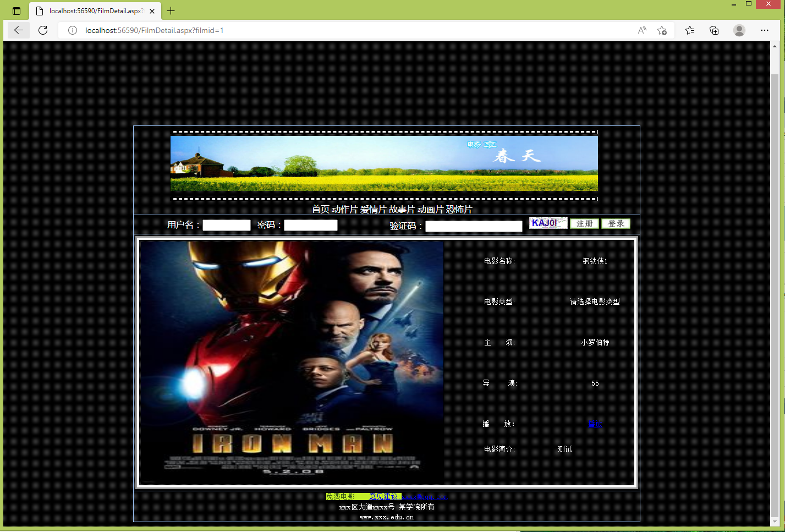Click the 注册 button
The height and width of the screenshot is (532, 785).
click(x=584, y=223)
